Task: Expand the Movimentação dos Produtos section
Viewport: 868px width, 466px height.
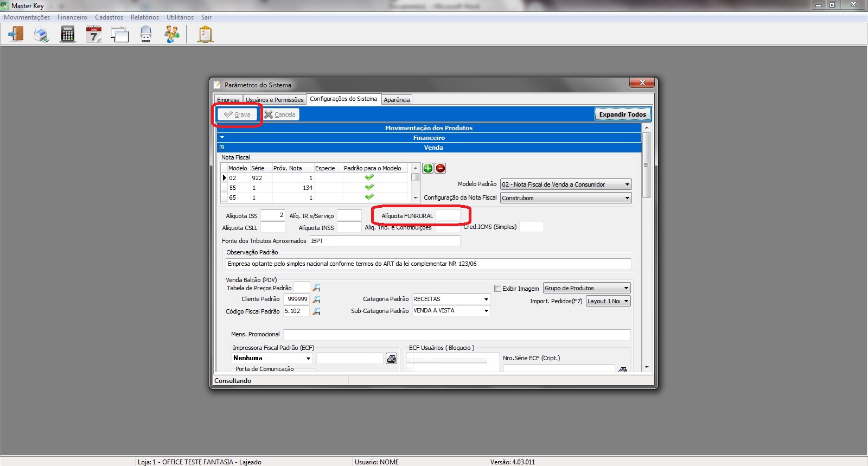Action: (x=429, y=128)
